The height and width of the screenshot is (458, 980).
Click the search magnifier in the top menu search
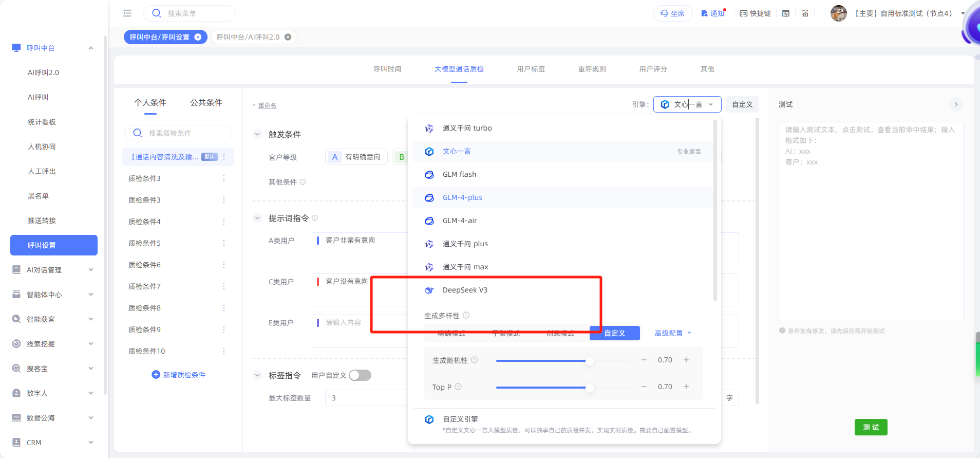[x=157, y=13]
